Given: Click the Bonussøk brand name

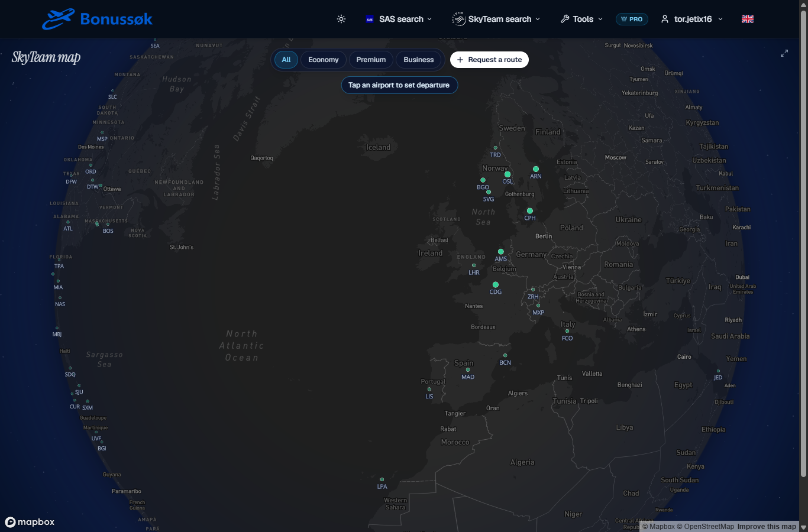Looking at the screenshot, I should (117, 20).
